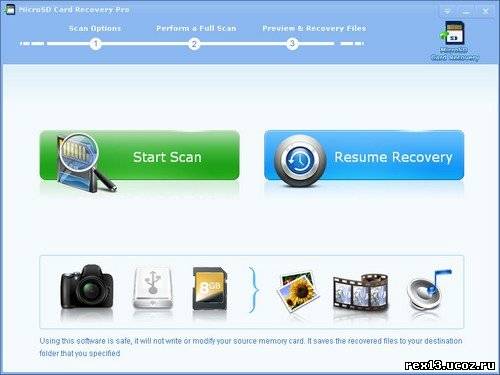
Task: Select the Perform a Full Scan step
Action: click(x=196, y=28)
